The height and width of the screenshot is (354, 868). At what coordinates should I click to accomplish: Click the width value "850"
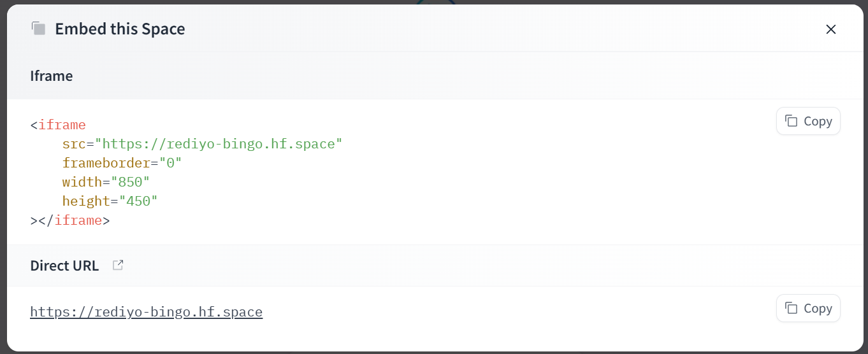tap(129, 182)
